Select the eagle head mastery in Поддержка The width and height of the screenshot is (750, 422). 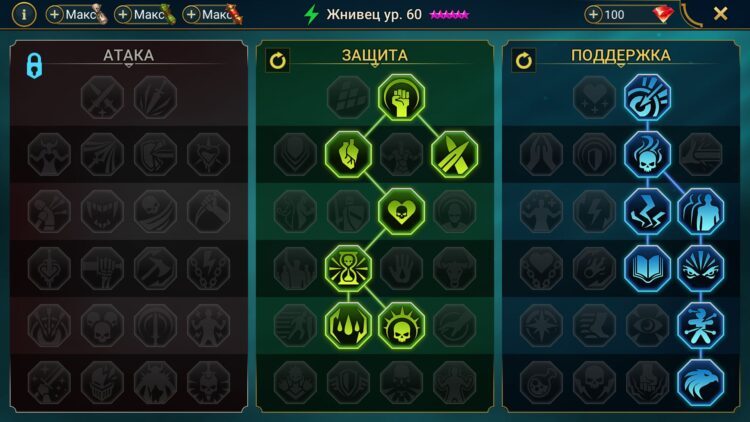pyautogui.click(x=700, y=382)
